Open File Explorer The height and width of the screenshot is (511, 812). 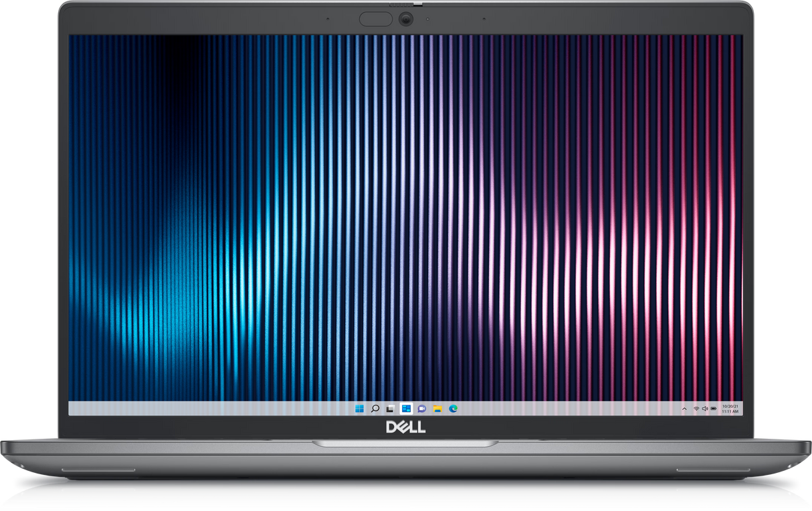click(x=436, y=408)
